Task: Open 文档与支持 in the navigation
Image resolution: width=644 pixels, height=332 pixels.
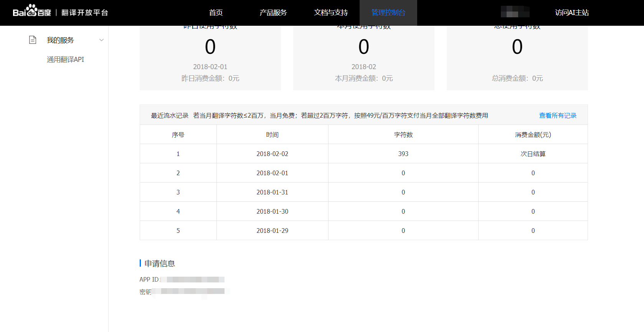Action: (331, 13)
